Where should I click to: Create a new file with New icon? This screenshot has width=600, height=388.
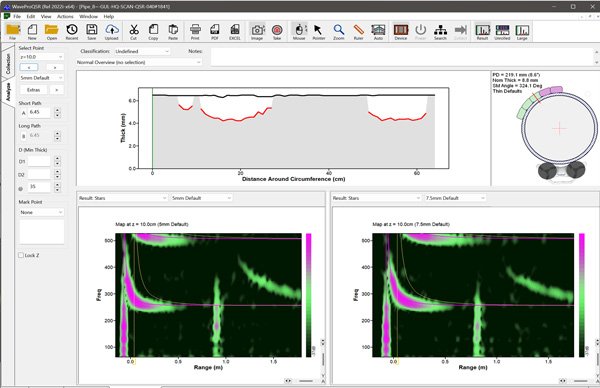tap(32, 31)
